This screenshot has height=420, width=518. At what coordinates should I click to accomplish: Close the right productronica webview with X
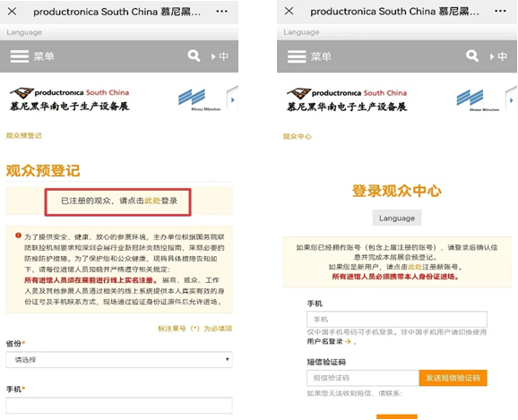(289, 11)
